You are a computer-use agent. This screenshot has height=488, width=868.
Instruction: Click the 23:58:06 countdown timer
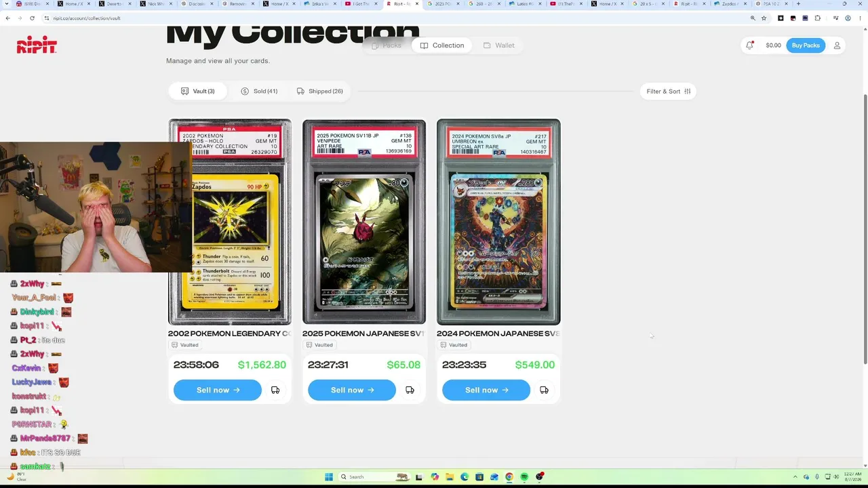click(x=196, y=365)
